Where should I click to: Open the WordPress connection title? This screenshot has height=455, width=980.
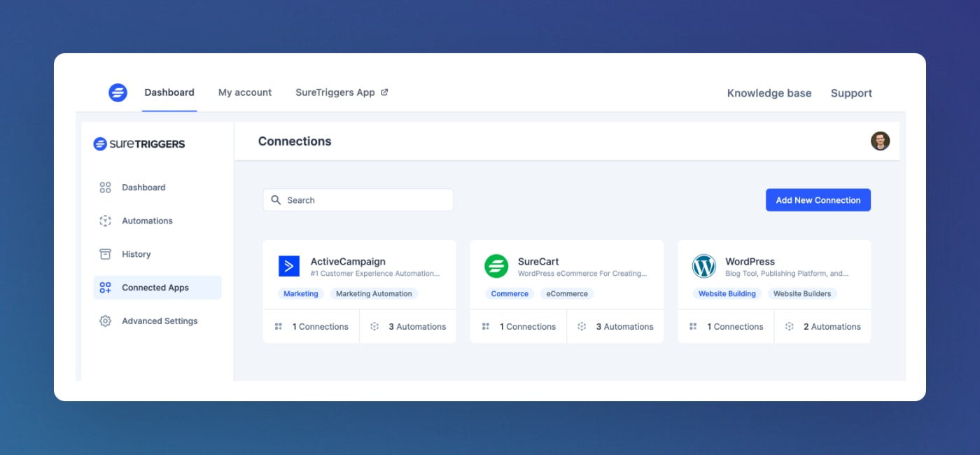[x=750, y=262]
